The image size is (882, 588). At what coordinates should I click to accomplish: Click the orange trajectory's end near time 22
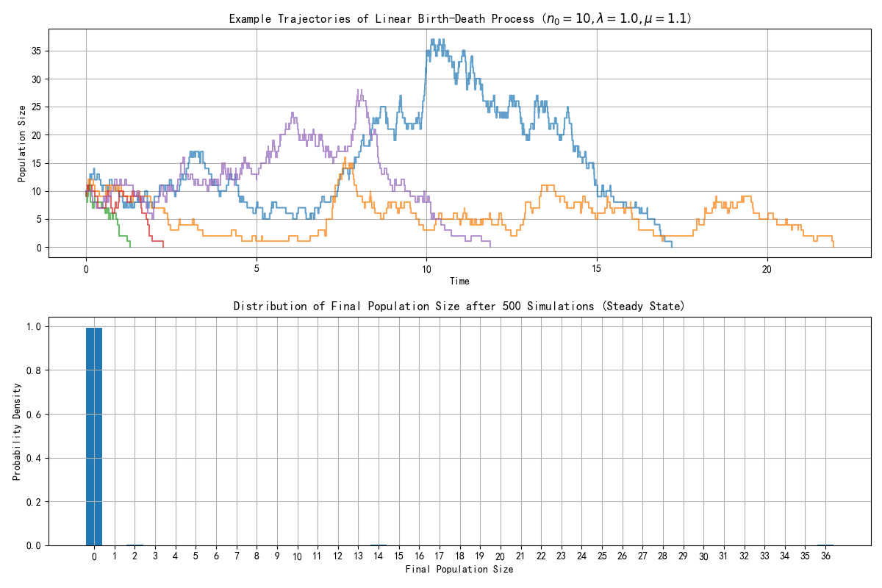[833, 246]
